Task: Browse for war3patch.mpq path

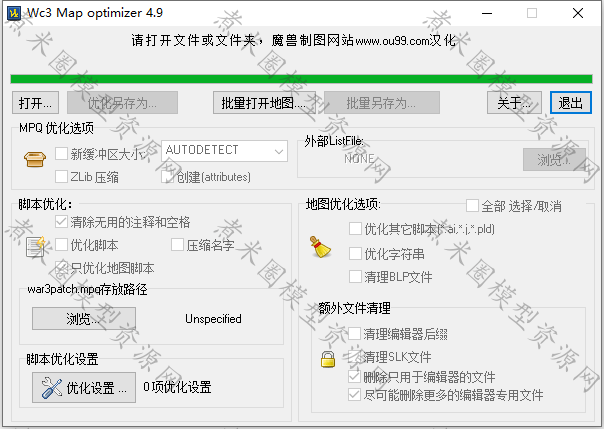Action: point(84,318)
